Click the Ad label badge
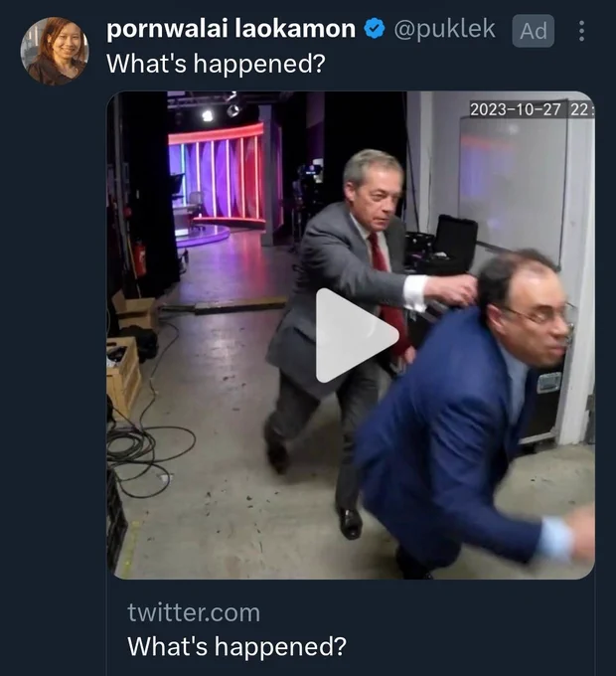The image size is (616, 676). [533, 31]
